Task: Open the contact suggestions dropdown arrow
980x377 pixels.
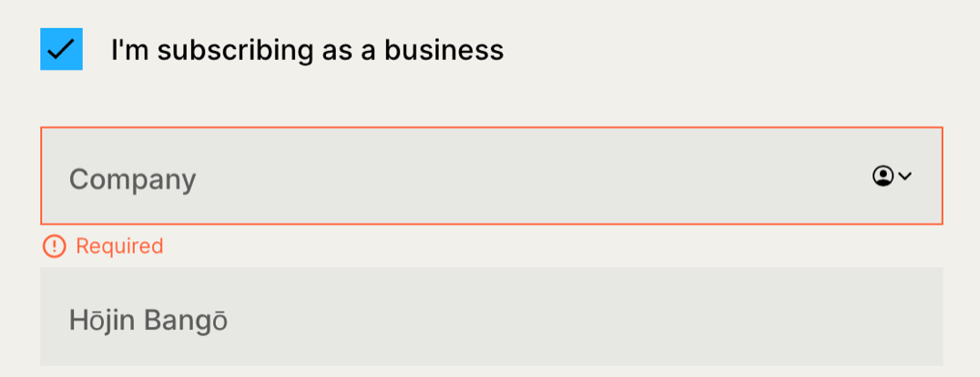Action: click(x=904, y=177)
